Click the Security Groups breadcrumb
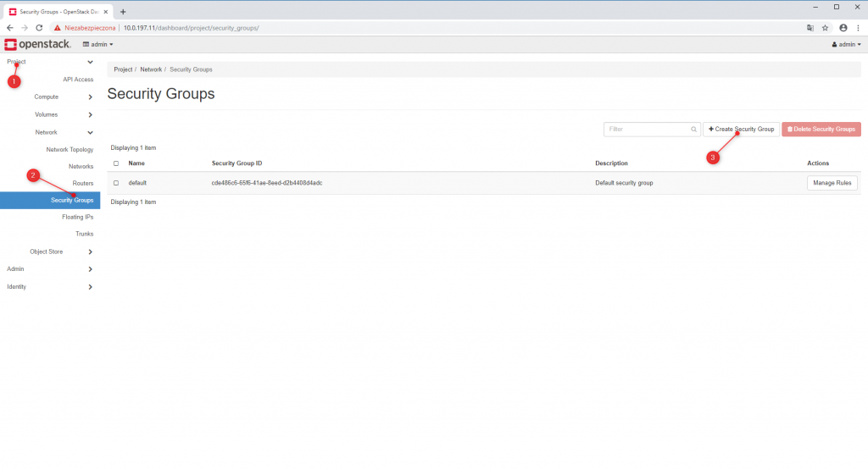The height and width of the screenshot is (470, 868). coord(191,69)
